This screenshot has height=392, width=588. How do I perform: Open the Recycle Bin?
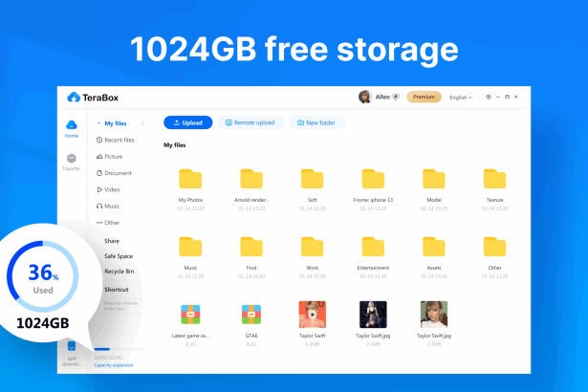pos(120,272)
